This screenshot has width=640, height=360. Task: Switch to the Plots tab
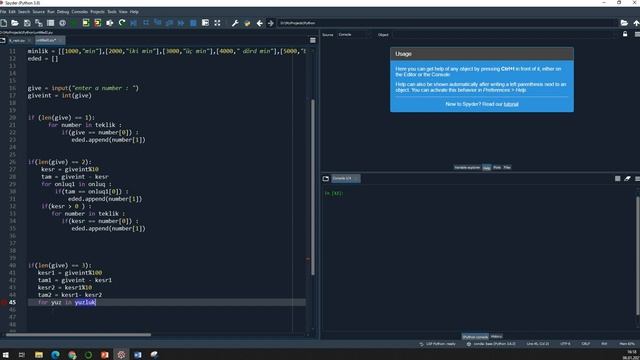[x=497, y=167]
